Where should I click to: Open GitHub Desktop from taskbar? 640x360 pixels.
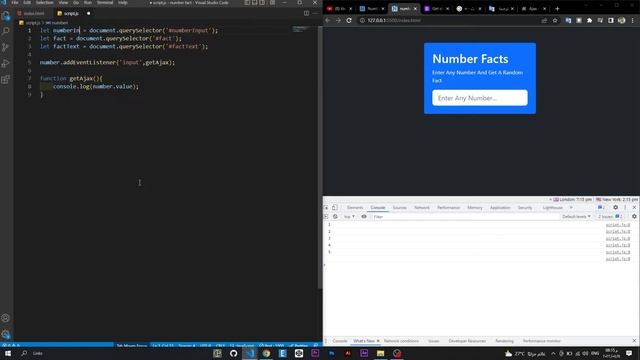coord(233,353)
